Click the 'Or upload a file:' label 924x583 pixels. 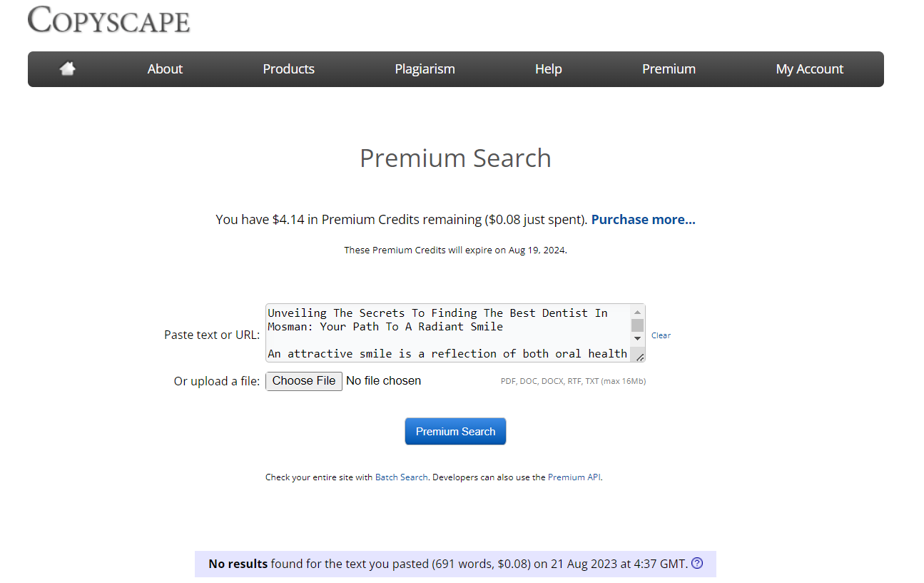pyautogui.click(x=217, y=381)
